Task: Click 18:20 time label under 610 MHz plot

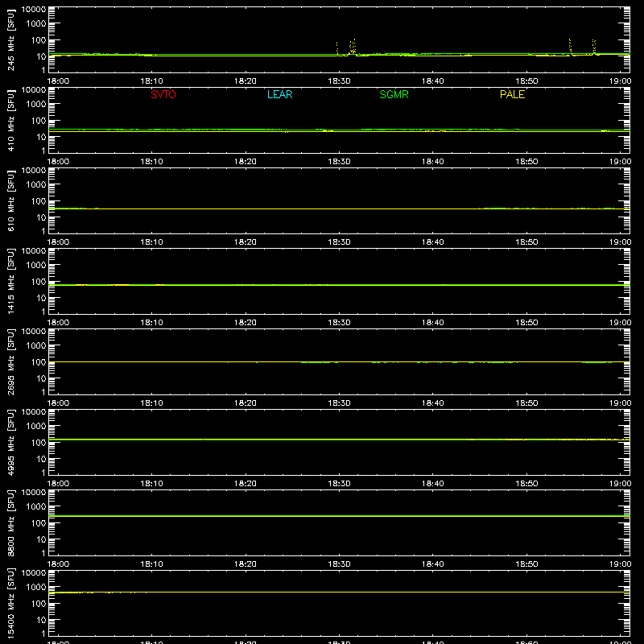Action: pos(246,242)
